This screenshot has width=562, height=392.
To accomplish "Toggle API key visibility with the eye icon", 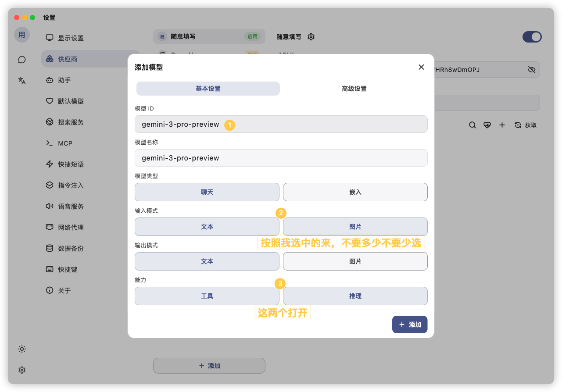I will [x=531, y=69].
